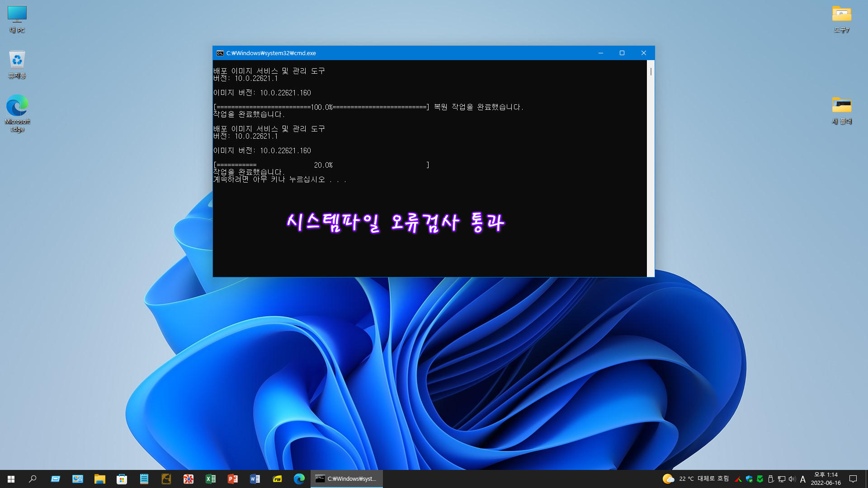Open the clock showing 오후 1:14

(826, 479)
